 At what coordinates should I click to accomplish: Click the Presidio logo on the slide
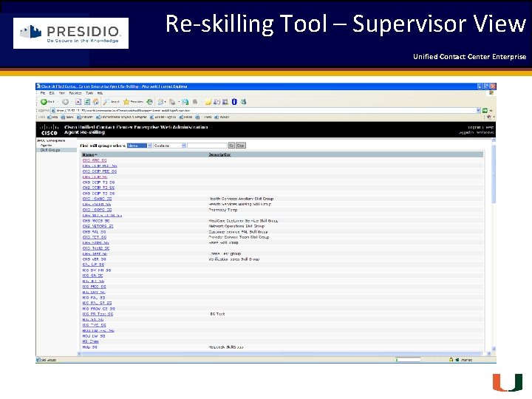[71, 33]
